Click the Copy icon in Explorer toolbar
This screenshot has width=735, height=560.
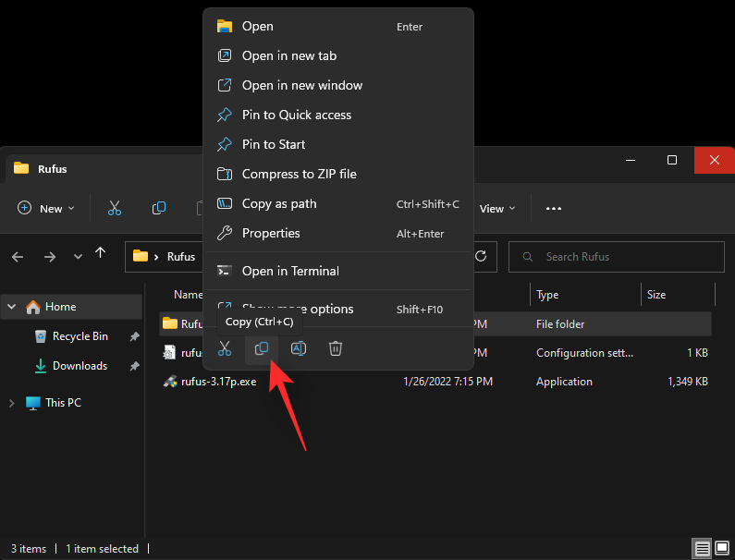(x=159, y=209)
